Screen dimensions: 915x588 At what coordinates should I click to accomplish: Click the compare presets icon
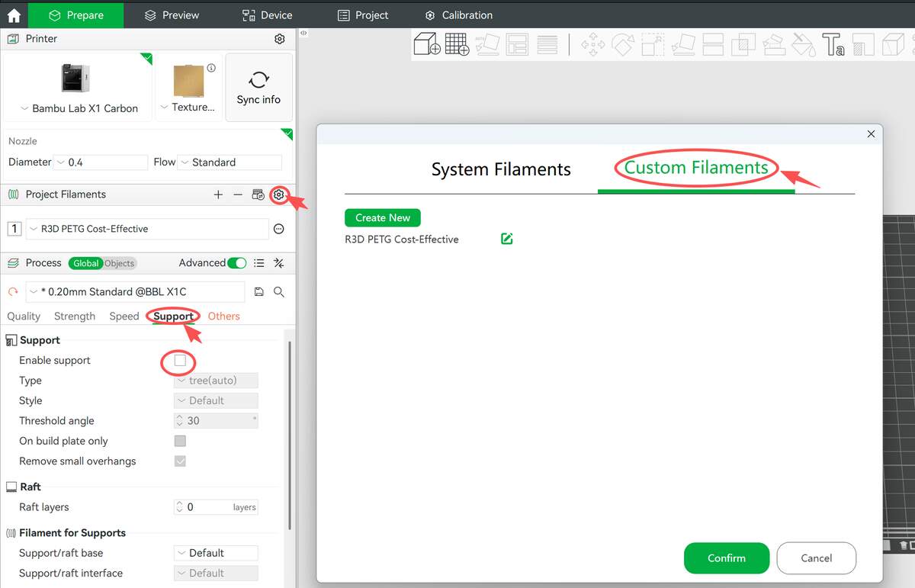pos(279,263)
